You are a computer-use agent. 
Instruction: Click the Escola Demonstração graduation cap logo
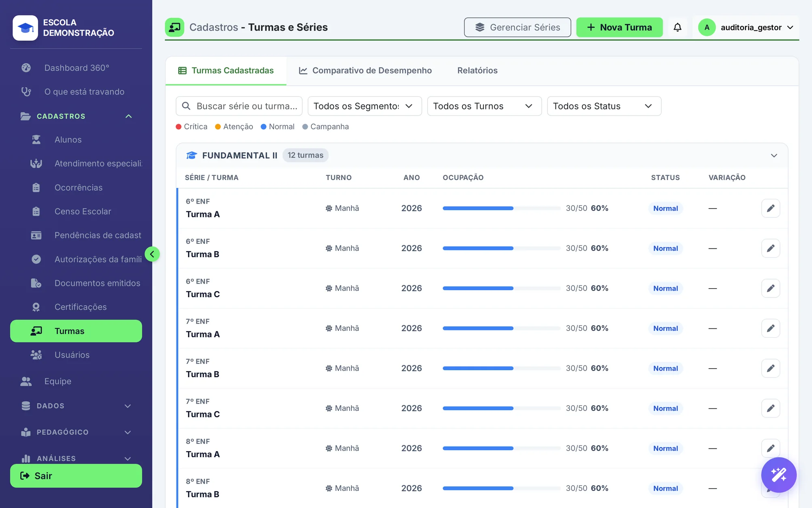click(25, 28)
